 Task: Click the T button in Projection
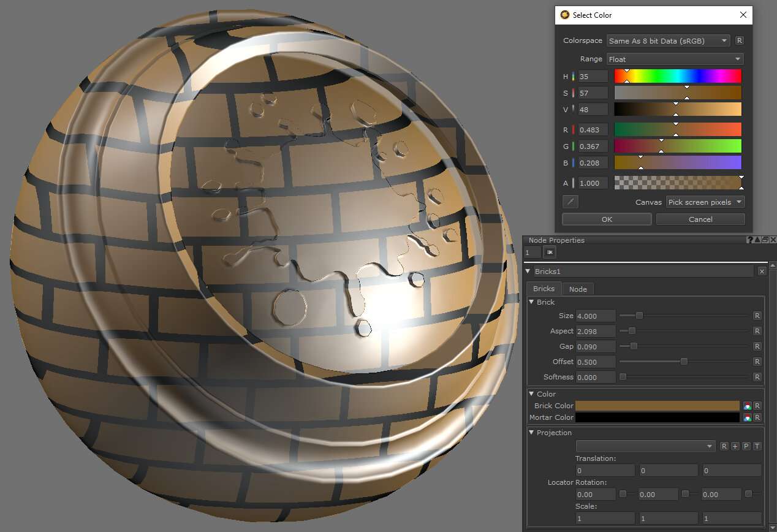[757, 446]
